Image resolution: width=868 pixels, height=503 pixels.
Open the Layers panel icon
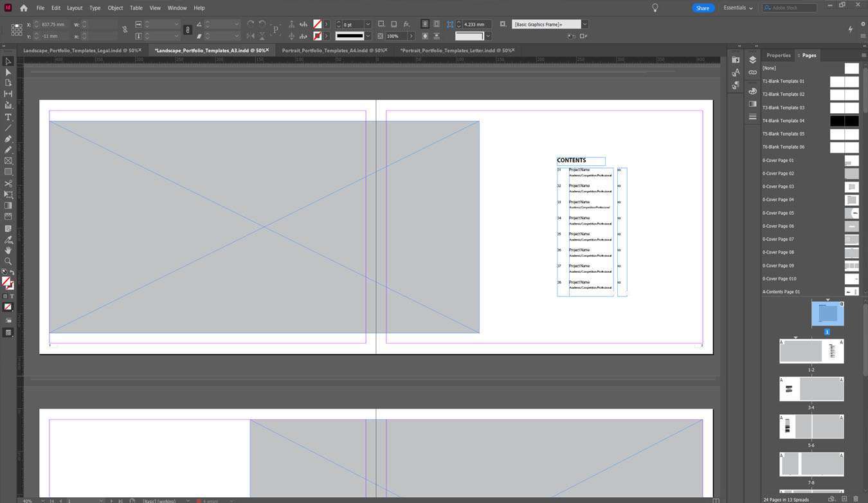pos(752,59)
